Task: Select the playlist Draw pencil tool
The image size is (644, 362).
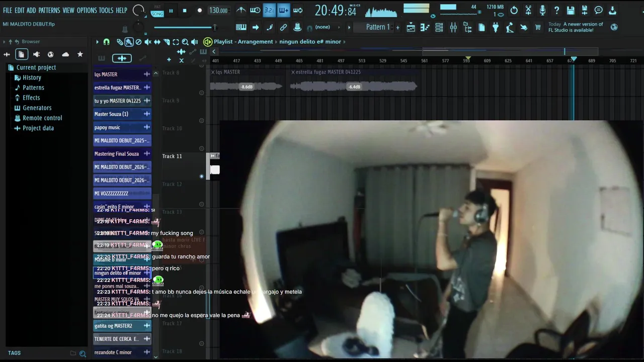Action: point(120,42)
